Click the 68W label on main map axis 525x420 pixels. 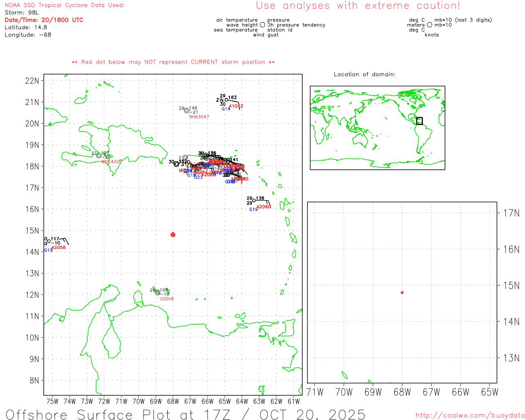(173, 402)
